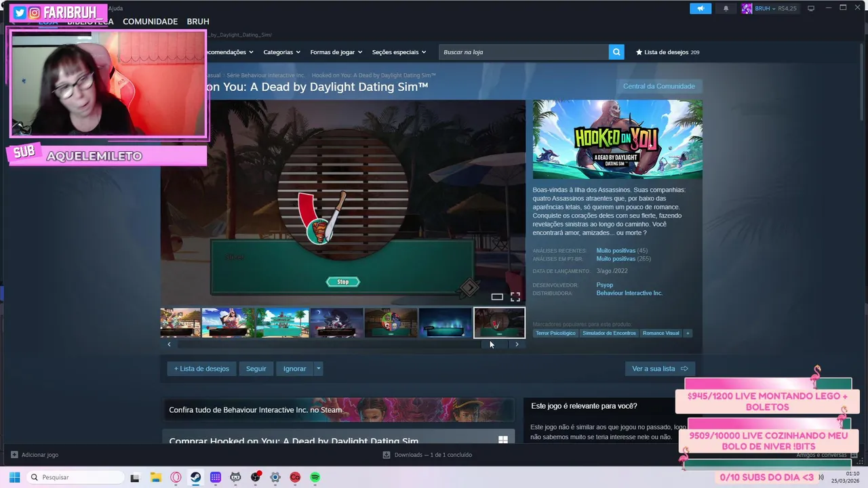Select the tropical island thumbnail
The height and width of the screenshot is (488, 868).
click(x=283, y=323)
